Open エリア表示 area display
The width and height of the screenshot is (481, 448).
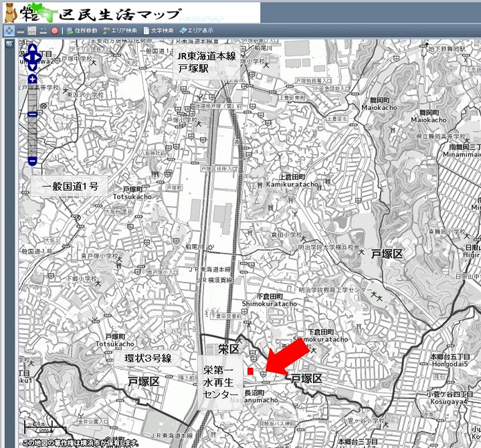tap(196, 31)
